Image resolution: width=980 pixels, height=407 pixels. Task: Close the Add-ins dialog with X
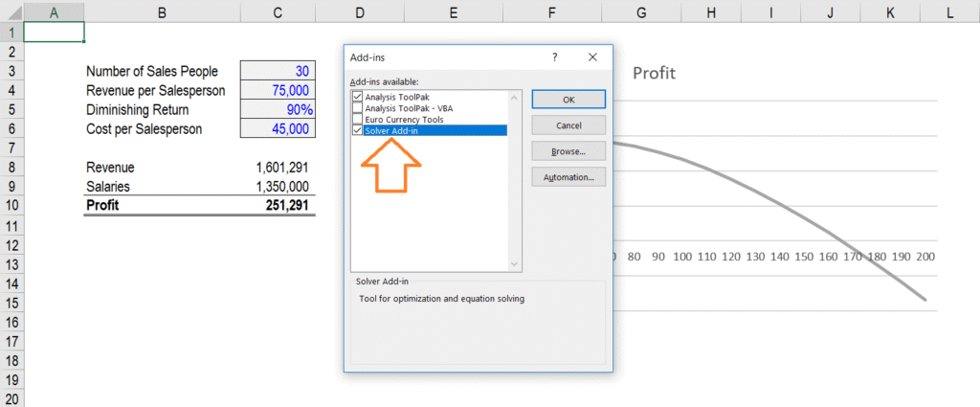click(593, 57)
